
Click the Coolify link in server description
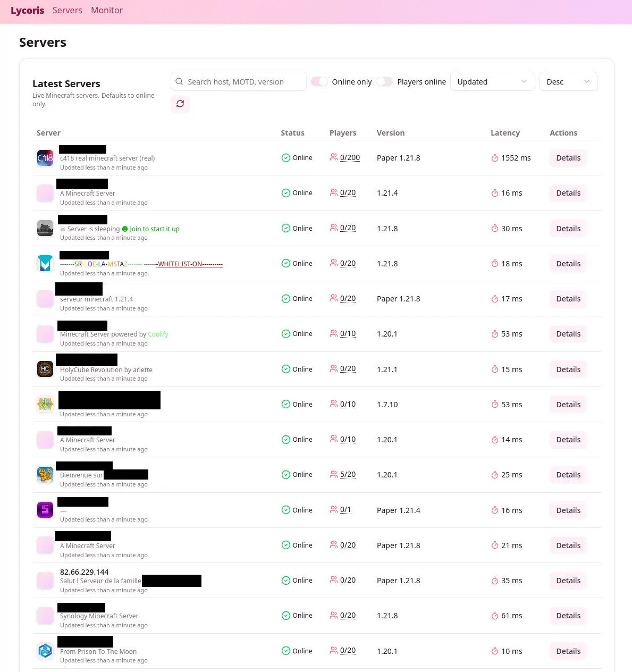tap(158, 334)
